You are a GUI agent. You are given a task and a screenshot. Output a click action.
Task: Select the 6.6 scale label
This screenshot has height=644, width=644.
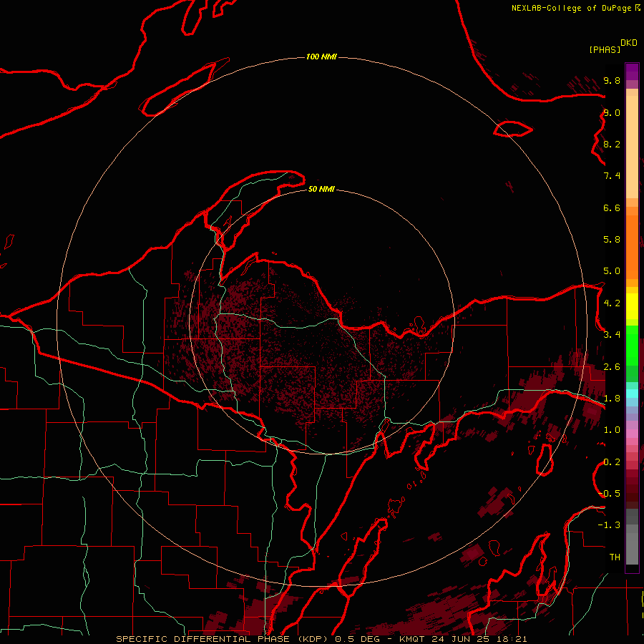point(612,208)
